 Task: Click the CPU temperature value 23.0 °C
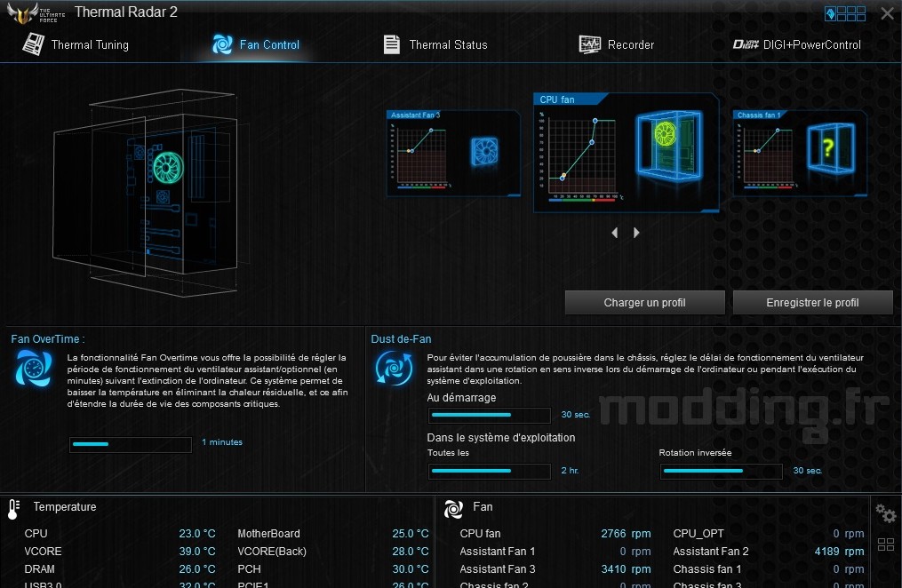click(197, 534)
